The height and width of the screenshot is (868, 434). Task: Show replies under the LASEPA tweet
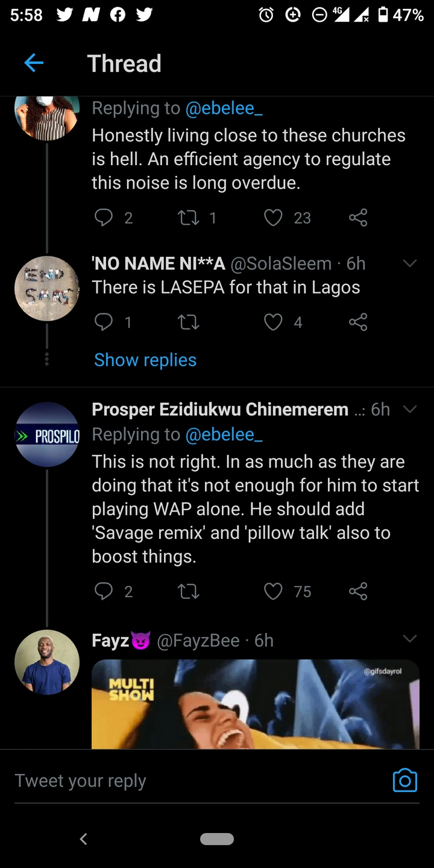(145, 360)
